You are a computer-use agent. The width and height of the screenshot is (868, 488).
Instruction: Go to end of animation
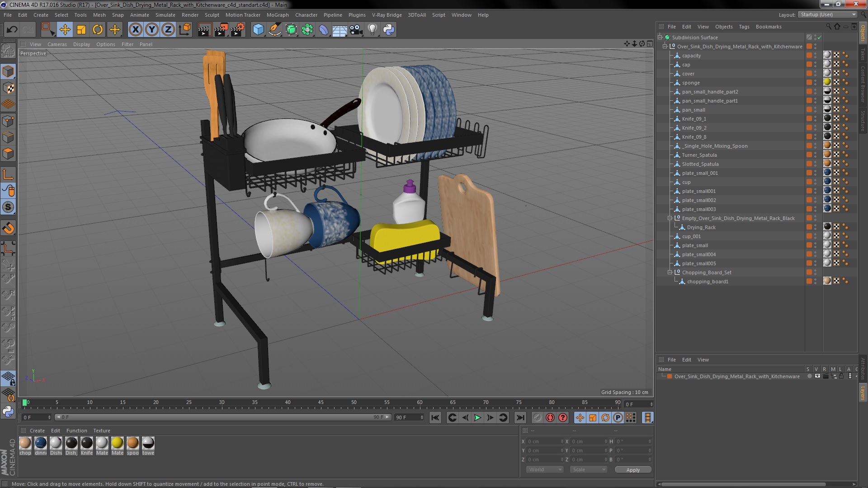coord(520,418)
